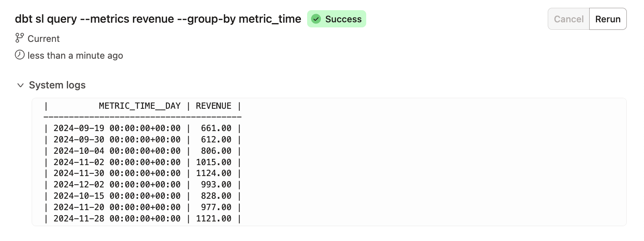644x241 pixels.
Task: Click the disabled Cancel button
Action: point(568,18)
